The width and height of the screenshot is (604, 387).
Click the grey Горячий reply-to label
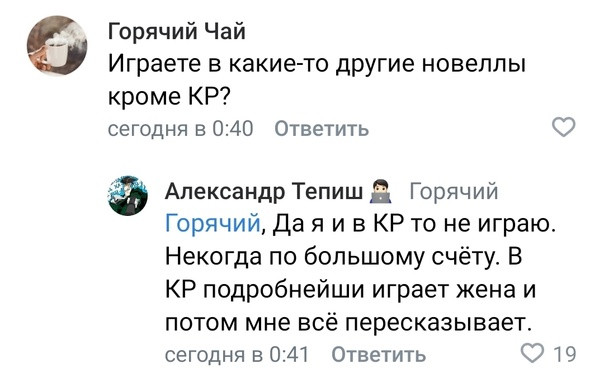[454, 191]
